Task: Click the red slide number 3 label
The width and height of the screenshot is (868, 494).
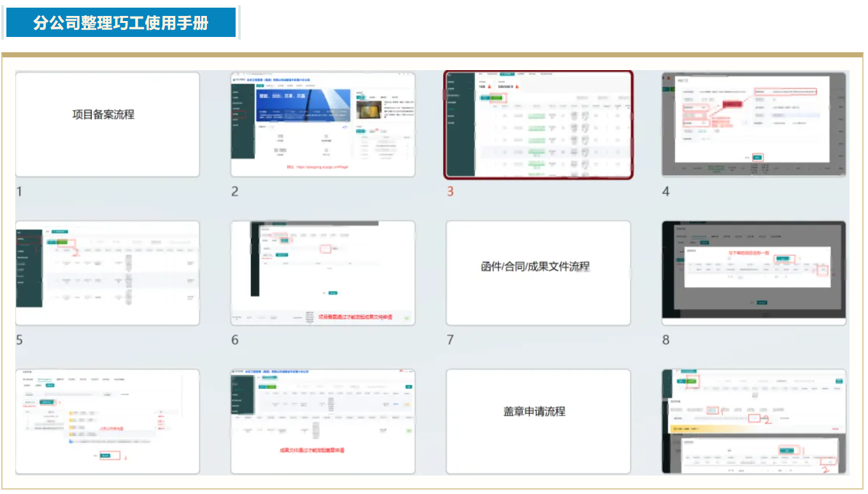Action: pos(450,191)
